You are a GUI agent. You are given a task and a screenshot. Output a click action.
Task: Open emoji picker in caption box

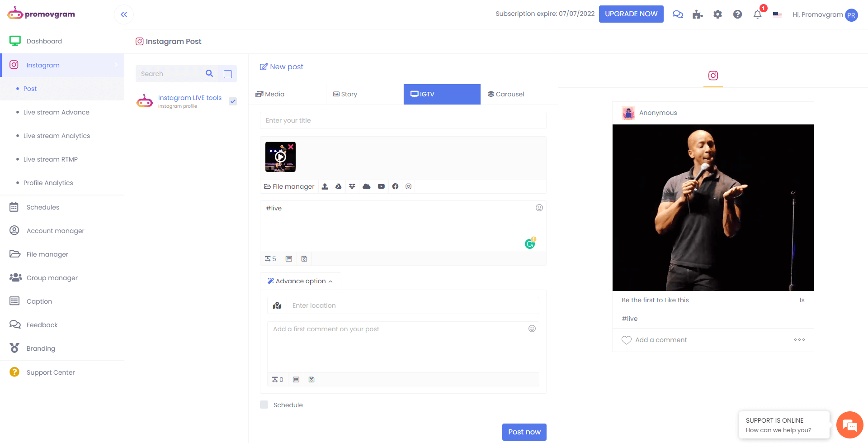[x=539, y=208]
